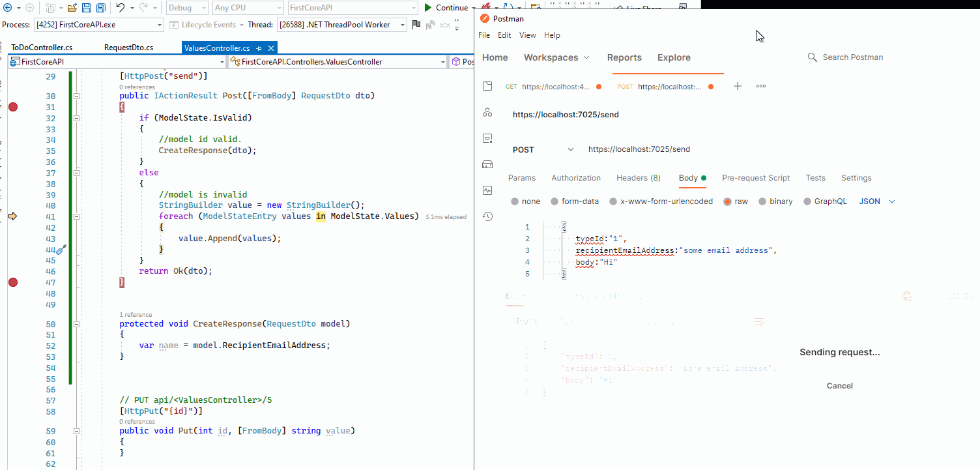Click the Open File folder icon in Visual Studio

[x=72, y=8]
